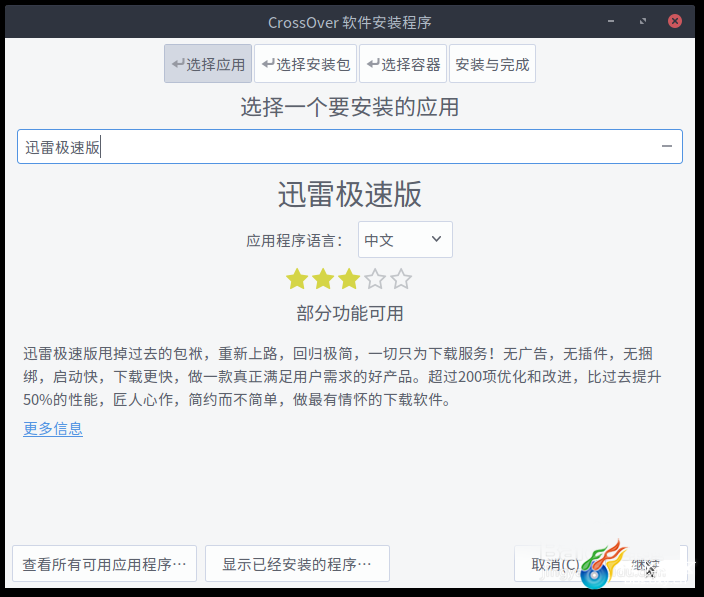Maximize the CrossOver installer window
Viewport: 704px width, 597px height.
(x=643, y=21)
